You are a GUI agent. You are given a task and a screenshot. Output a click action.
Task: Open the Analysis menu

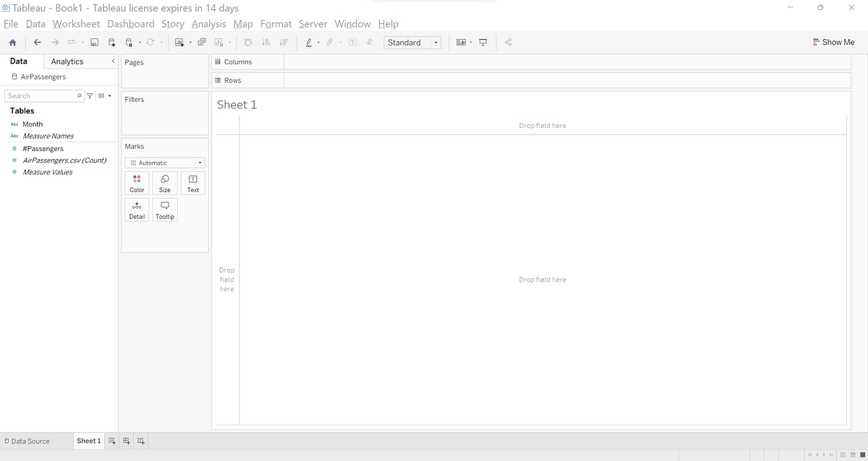(208, 24)
